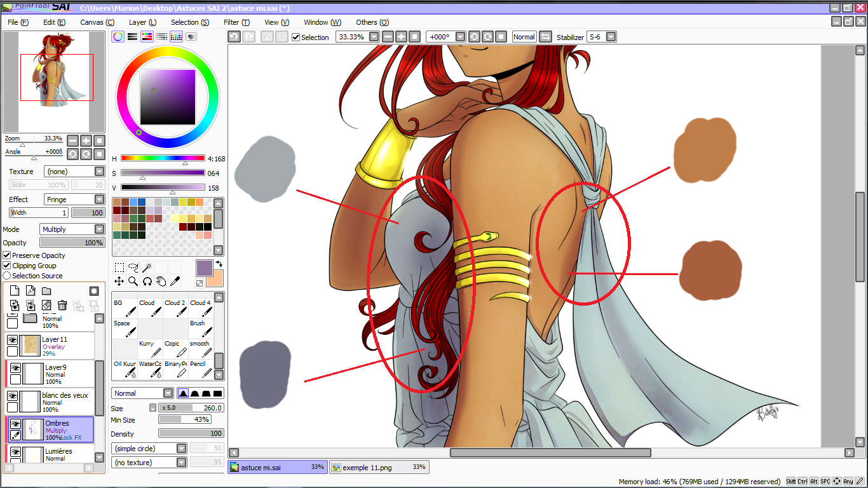Toggle the swatches panel icon
The height and width of the screenshot is (488, 868).
176,37
